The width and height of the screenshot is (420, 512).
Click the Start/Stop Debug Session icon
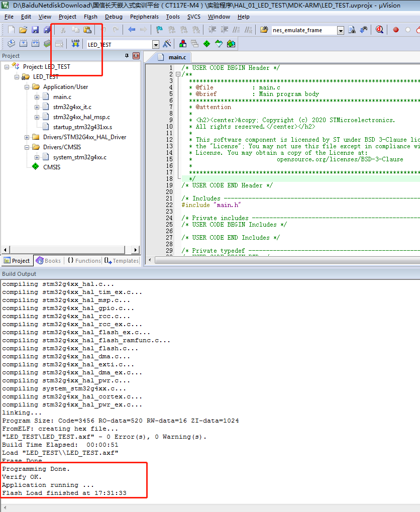[379, 30]
